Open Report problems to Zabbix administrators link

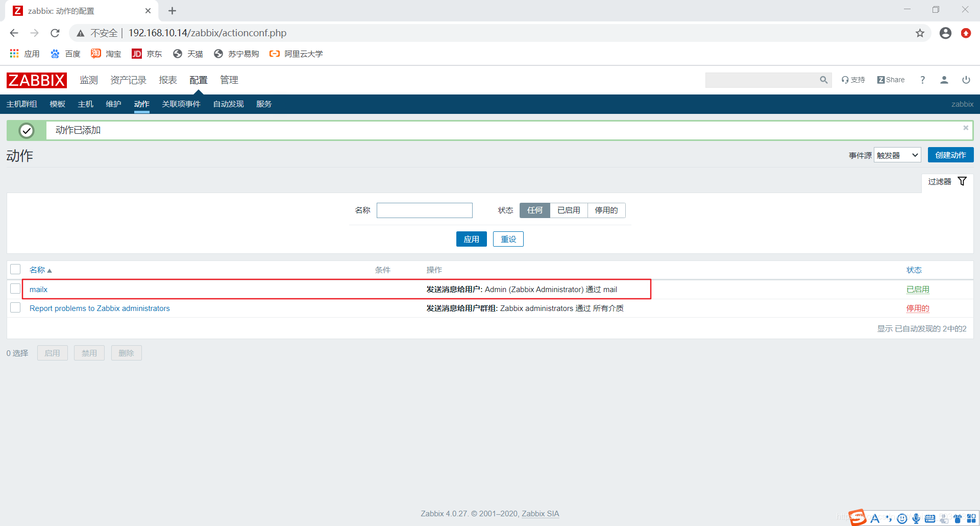click(100, 308)
